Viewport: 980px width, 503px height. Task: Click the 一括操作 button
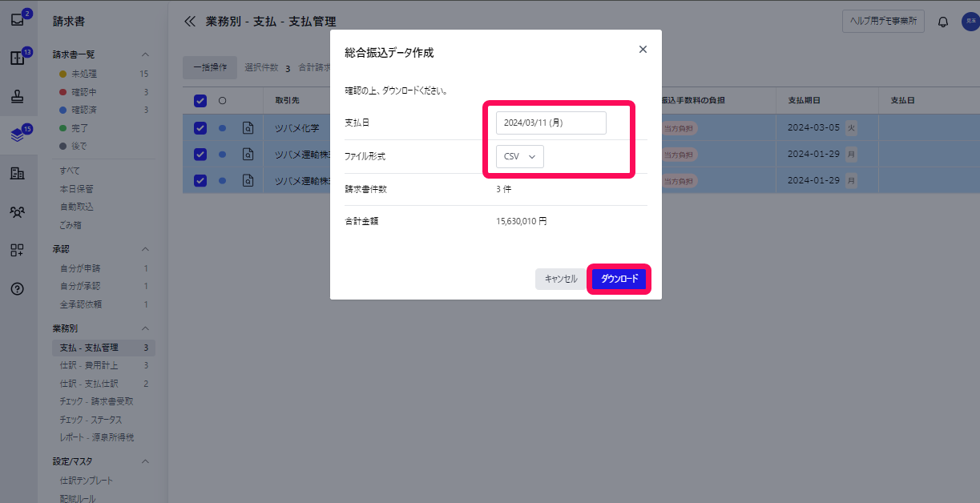tap(210, 67)
